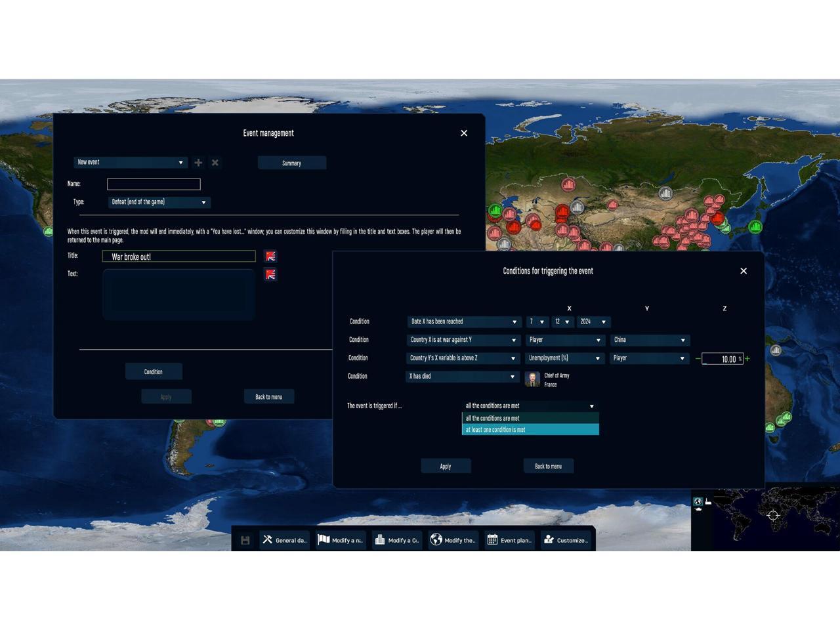Click the Summary button
This screenshot has width=840, height=630.
(292, 163)
